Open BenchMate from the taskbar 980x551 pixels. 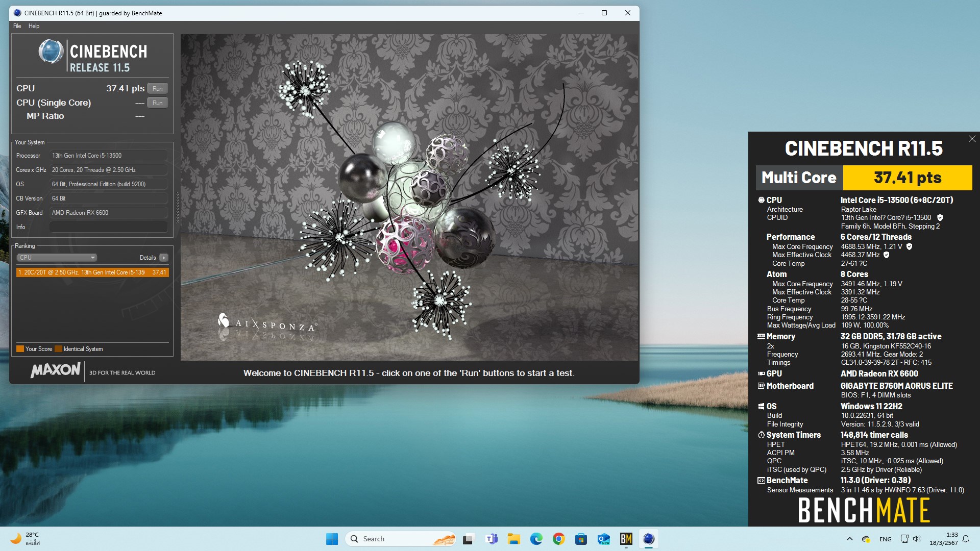pyautogui.click(x=626, y=539)
